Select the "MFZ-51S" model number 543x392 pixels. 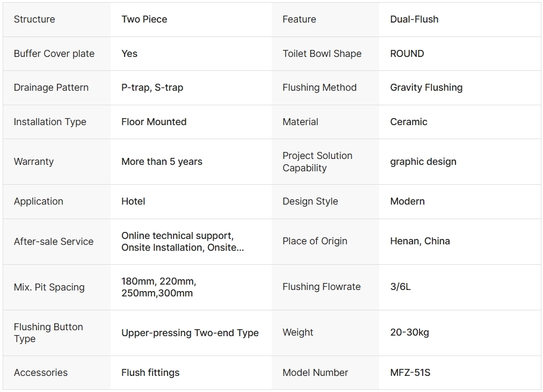[410, 373]
